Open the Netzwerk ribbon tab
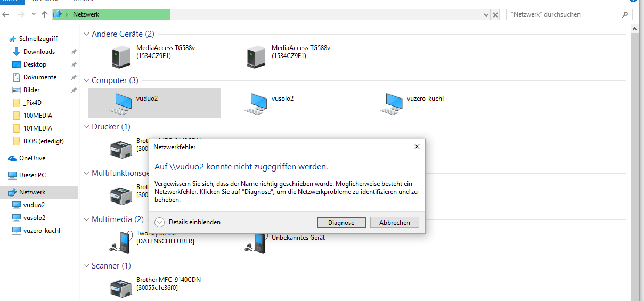 pos(44,2)
